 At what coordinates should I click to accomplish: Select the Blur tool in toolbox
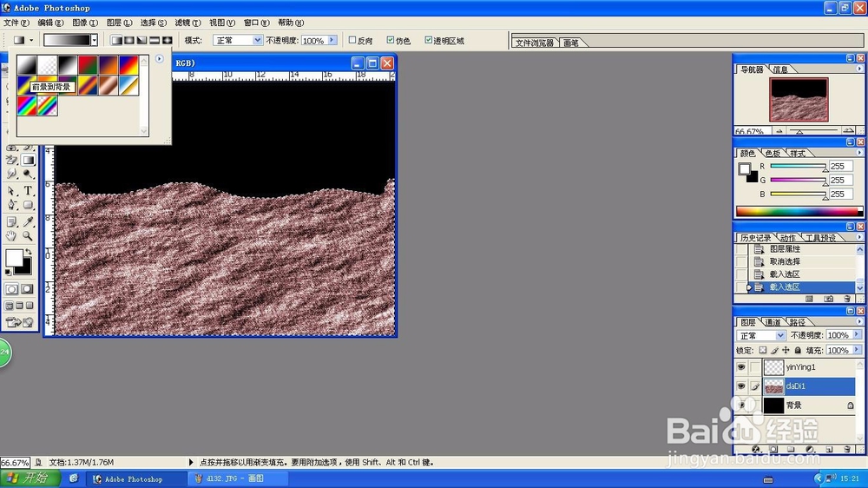click(11, 174)
